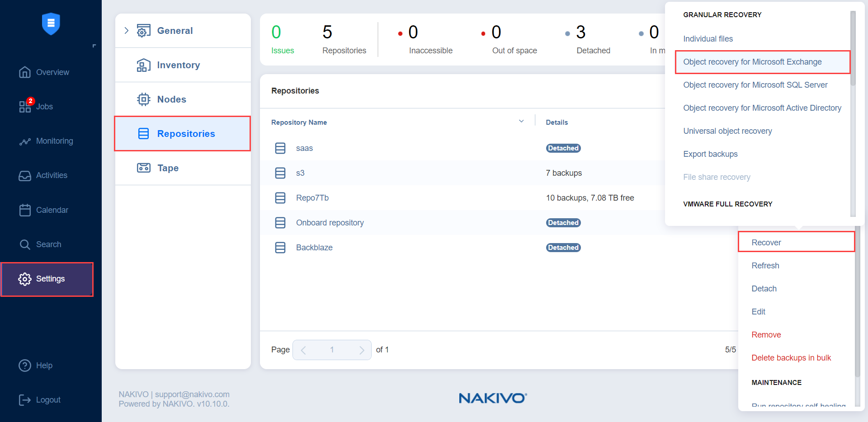This screenshot has width=868, height=422.
Task: Open the Backblaze repository link
Action: pos(314,248)
